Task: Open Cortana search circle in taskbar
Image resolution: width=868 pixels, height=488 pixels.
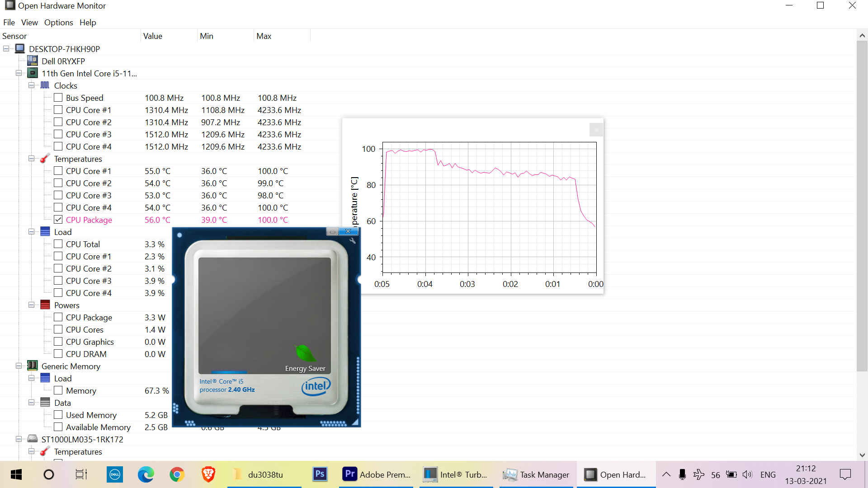Action: 49,474
